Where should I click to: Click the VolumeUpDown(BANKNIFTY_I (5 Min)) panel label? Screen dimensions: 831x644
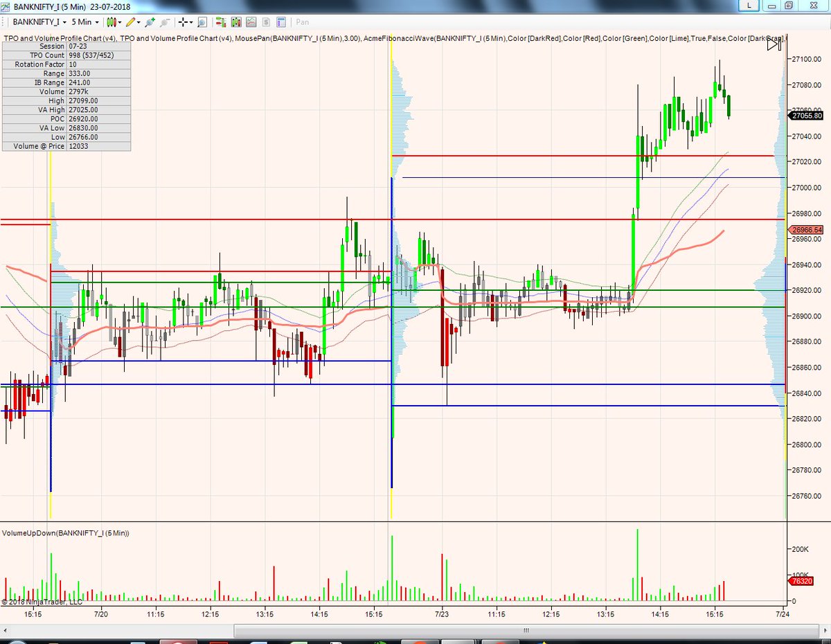(66, 533)
